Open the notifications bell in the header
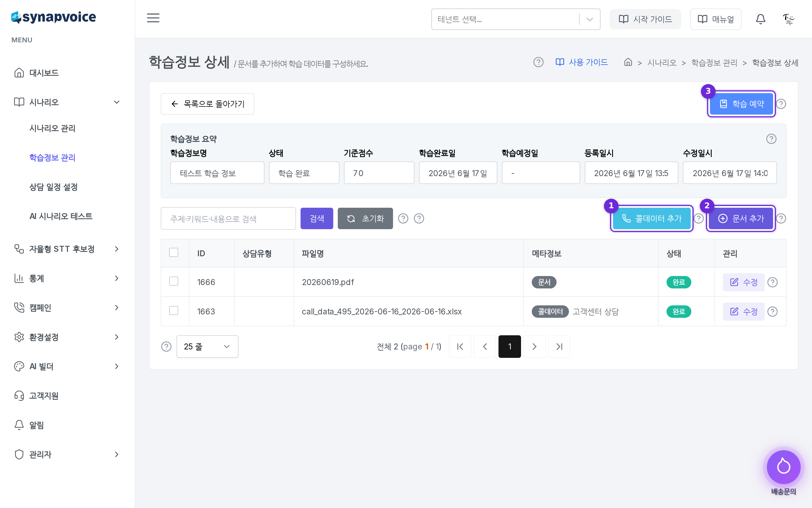 pos(760,19)
